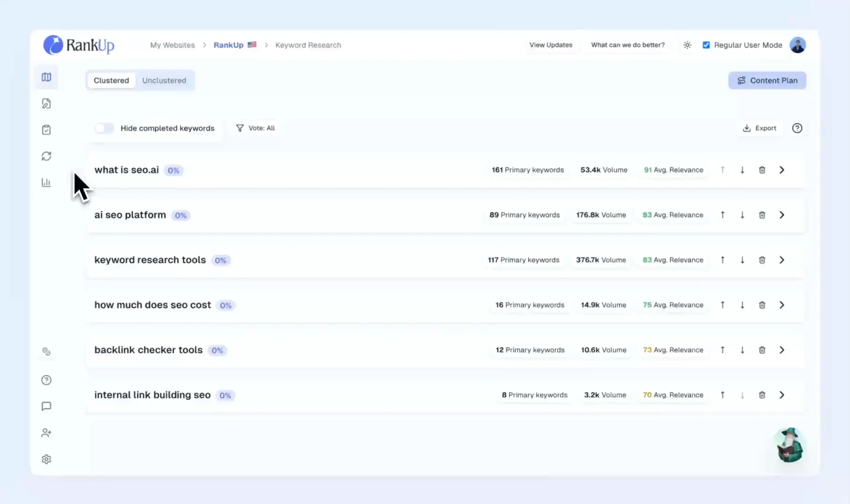Click the refresh cycle sidebar icon

coord(47,156)
